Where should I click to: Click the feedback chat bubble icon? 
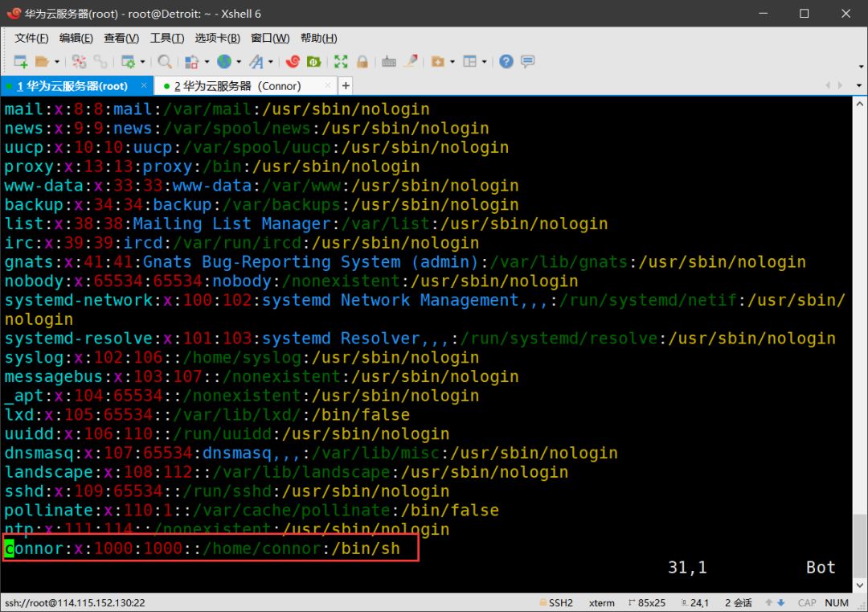pos(527,61)
